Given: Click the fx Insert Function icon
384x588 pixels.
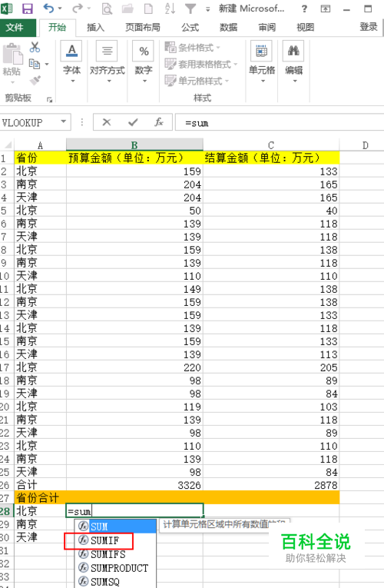Looking at the screenshot, I should 159,122.
